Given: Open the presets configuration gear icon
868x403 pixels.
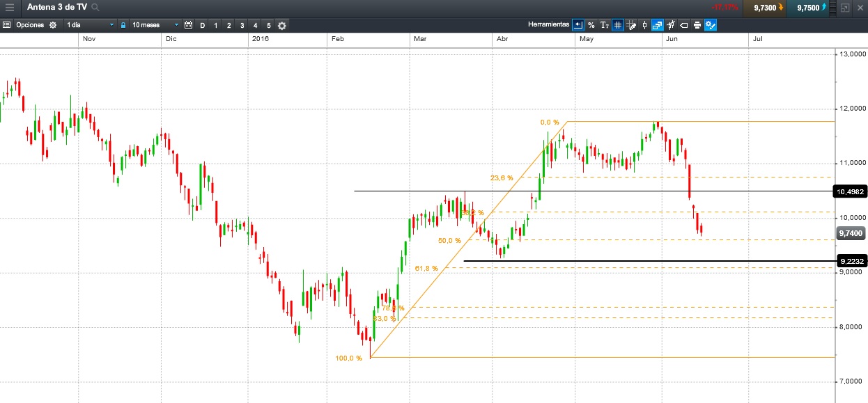Looking at the screenshot, I should point(282,25).
